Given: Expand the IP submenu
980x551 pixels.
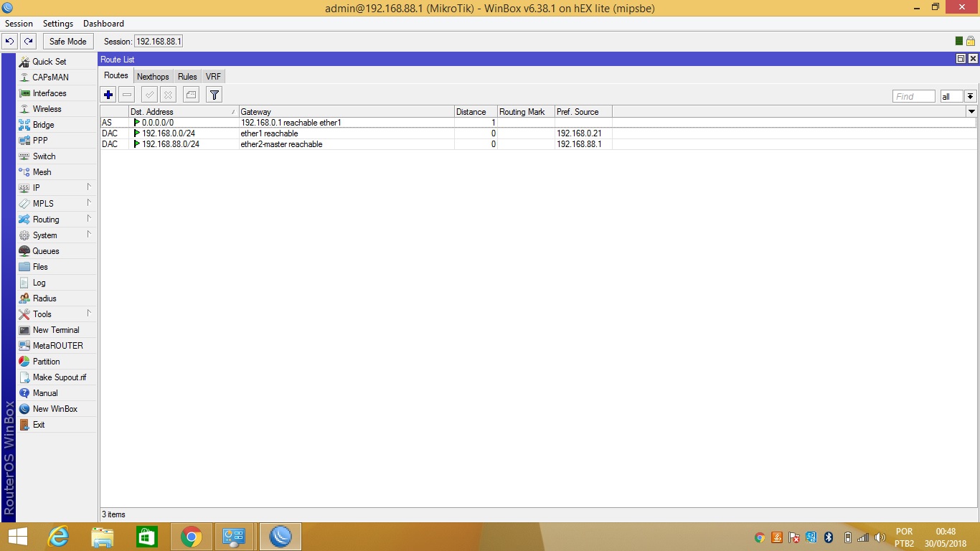Looking at the screenshot, I should click(x=56, y=188).
